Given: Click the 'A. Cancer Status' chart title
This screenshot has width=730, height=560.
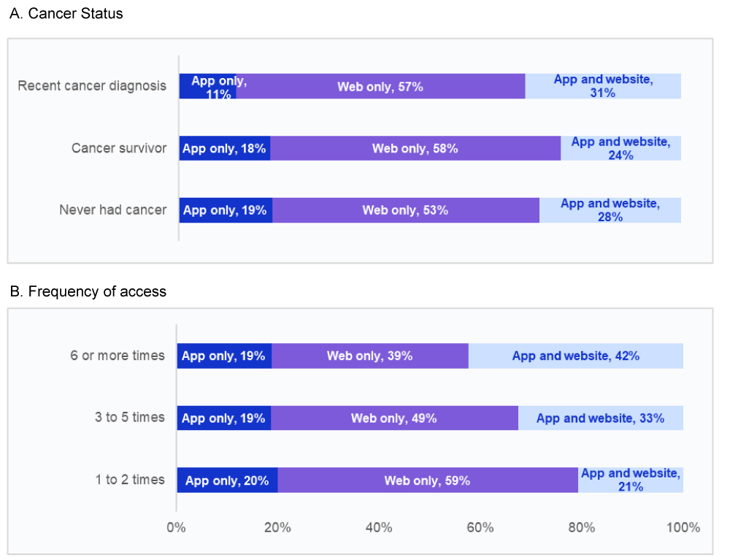Looking at the screenshot, I should (66, 14).
